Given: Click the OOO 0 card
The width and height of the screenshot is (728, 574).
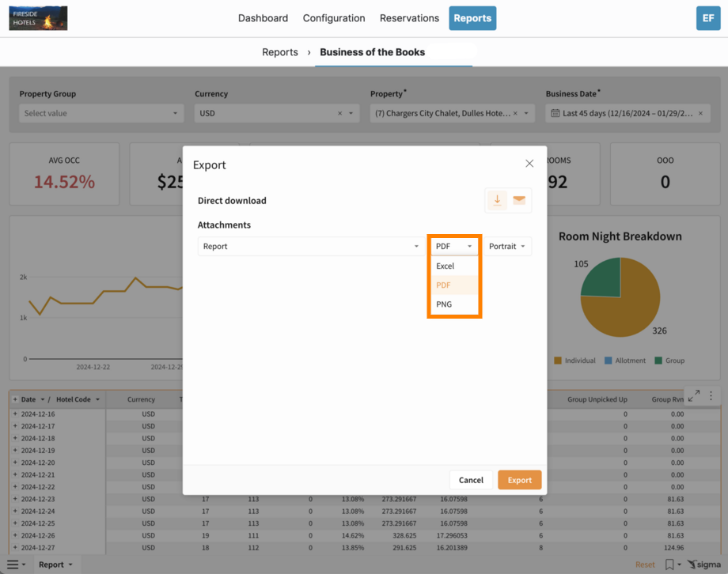Looking at the screenshot, I should [665, 174].
